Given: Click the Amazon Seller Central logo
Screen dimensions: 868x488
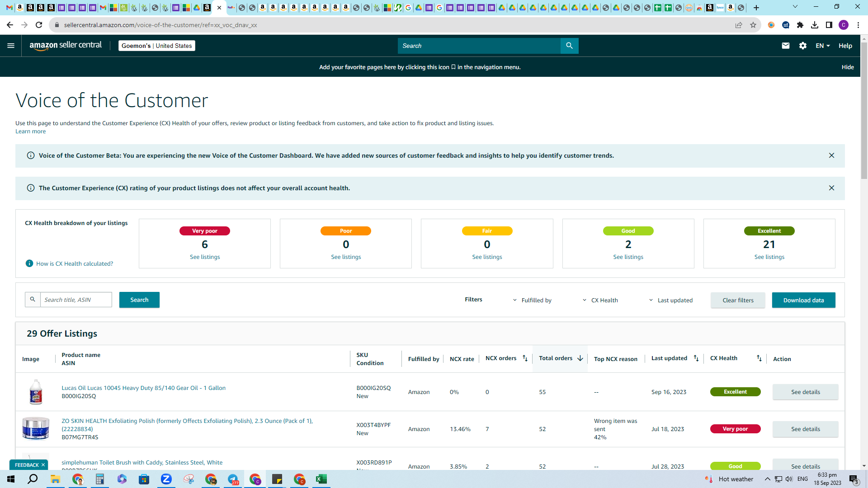Looking at the screenshot, I should (66, 46).
